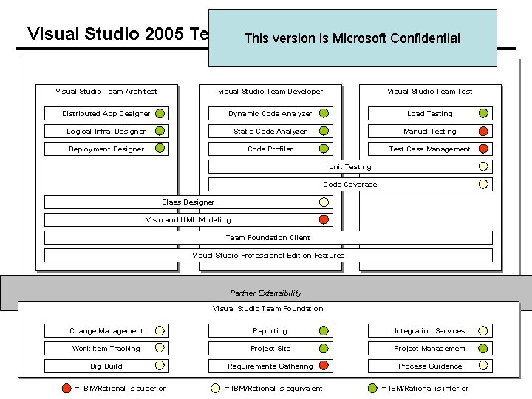Click the yellow legend circle for IBM/Rational is equivalent
The image size is (532, 399).
coord(216,389)
